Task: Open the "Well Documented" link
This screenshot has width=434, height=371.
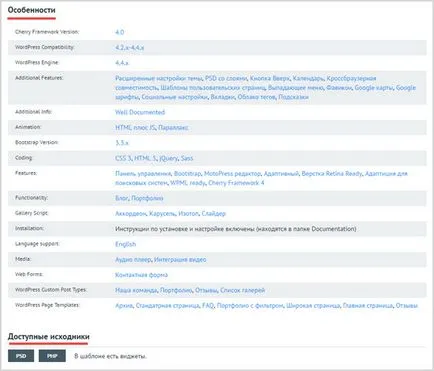Action: pyautogui.click(x=140, y=112)
